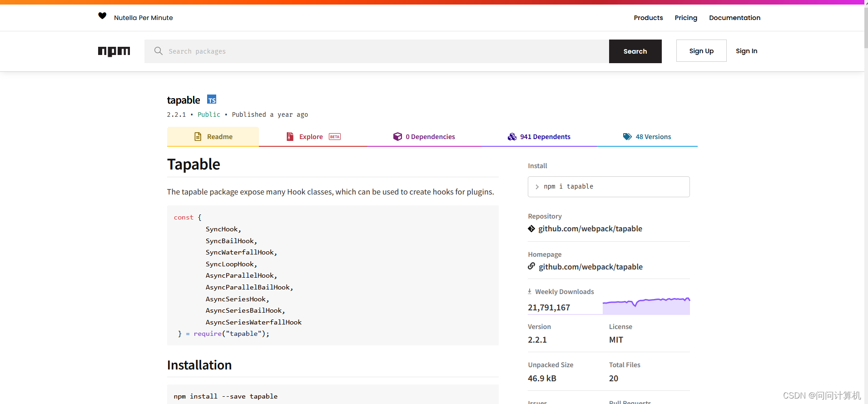Screen dimensions: 868x404
Task: Click the Installation heading
Action: pyautogui.click(x=199, y=365)
